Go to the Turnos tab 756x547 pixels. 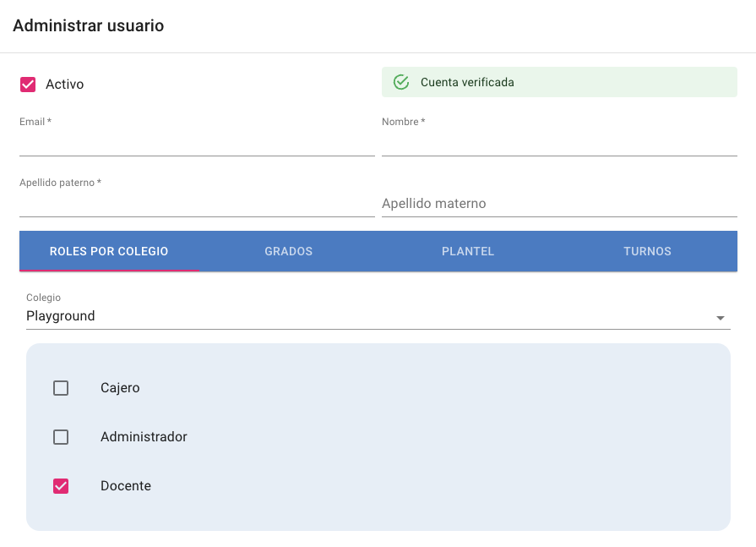pos(647,251)
